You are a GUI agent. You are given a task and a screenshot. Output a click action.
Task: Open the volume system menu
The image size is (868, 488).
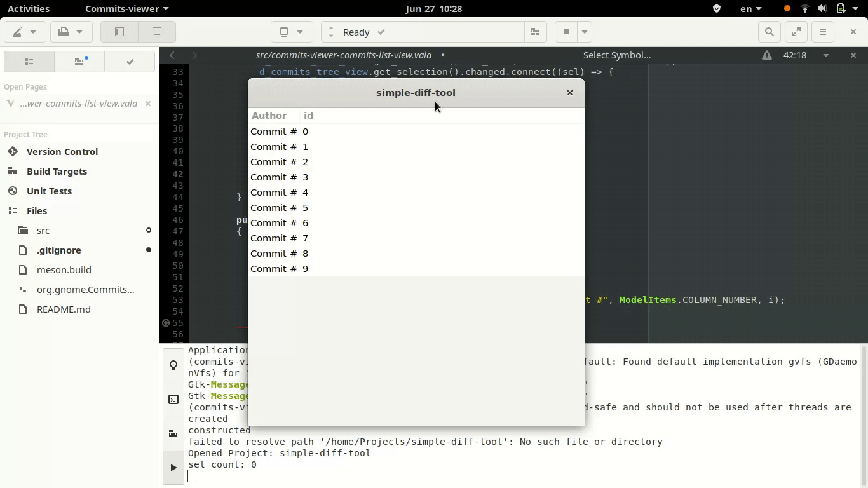pos(822,9)
